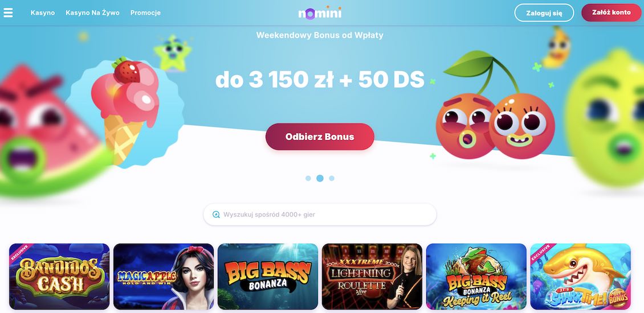Open the Magic Apple game thumbnail

pyautogui.click(x=164, y=277)
